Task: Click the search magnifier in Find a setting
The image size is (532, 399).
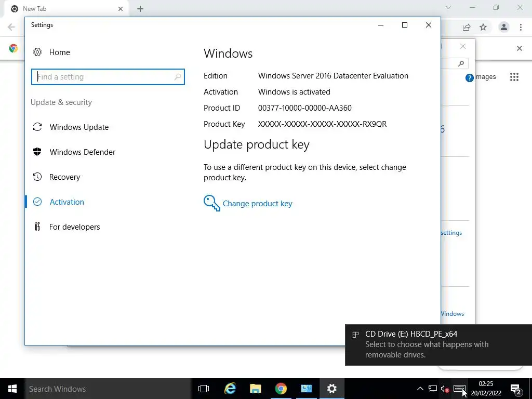Action: (x=178, y=77)
